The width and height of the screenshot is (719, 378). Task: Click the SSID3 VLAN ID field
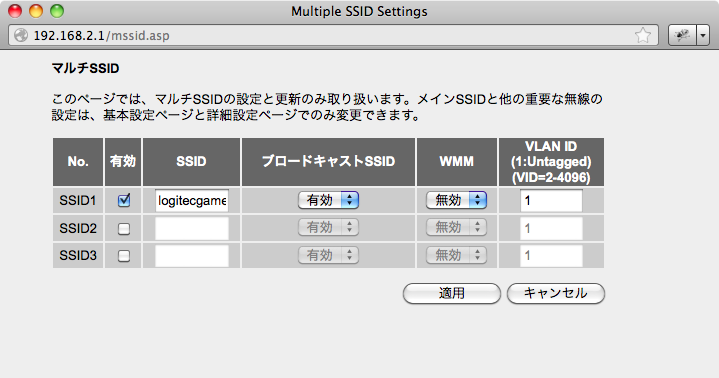(x=551, y=256)
